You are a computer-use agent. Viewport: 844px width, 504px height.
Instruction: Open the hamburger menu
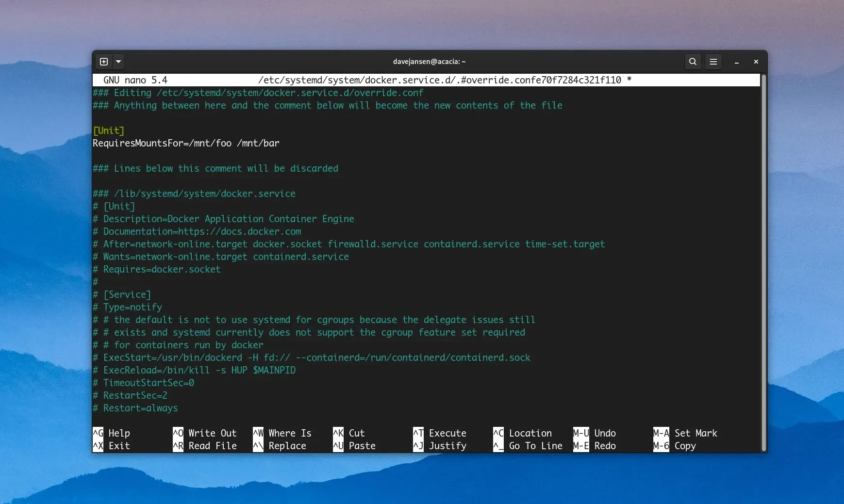[x=713, y=62]
